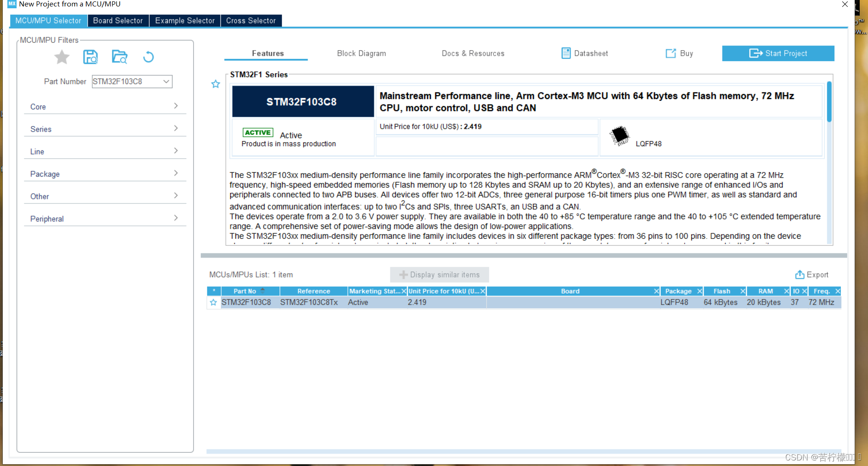Click the Export upload icon
868x466 pixels.
tap(800, 275)
